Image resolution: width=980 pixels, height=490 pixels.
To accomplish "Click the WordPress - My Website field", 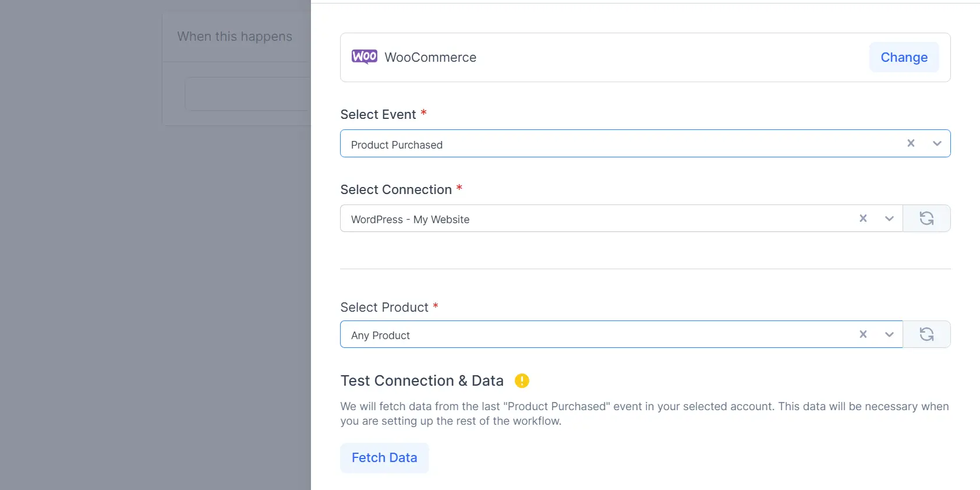I will point(621,218).
